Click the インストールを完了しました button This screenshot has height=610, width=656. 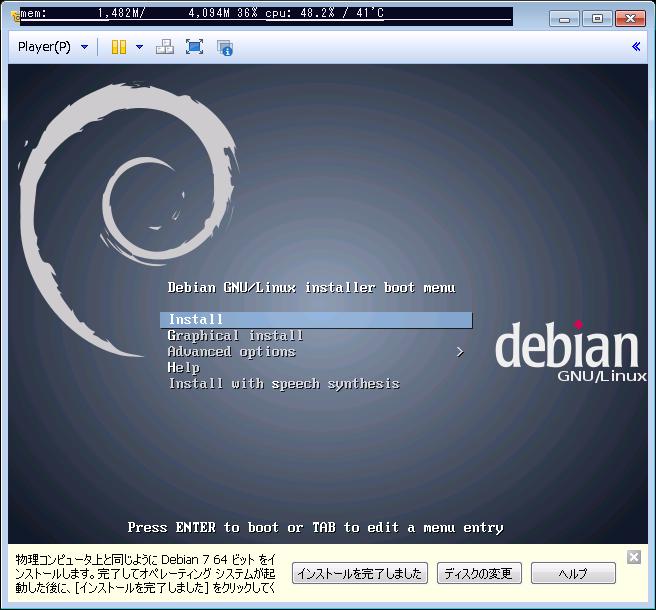[x=360, y=573]
